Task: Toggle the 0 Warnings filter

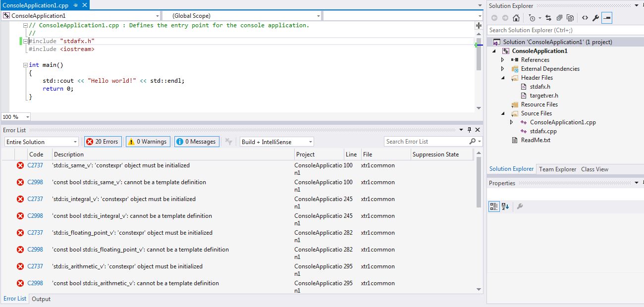Action: click(148, 142)
